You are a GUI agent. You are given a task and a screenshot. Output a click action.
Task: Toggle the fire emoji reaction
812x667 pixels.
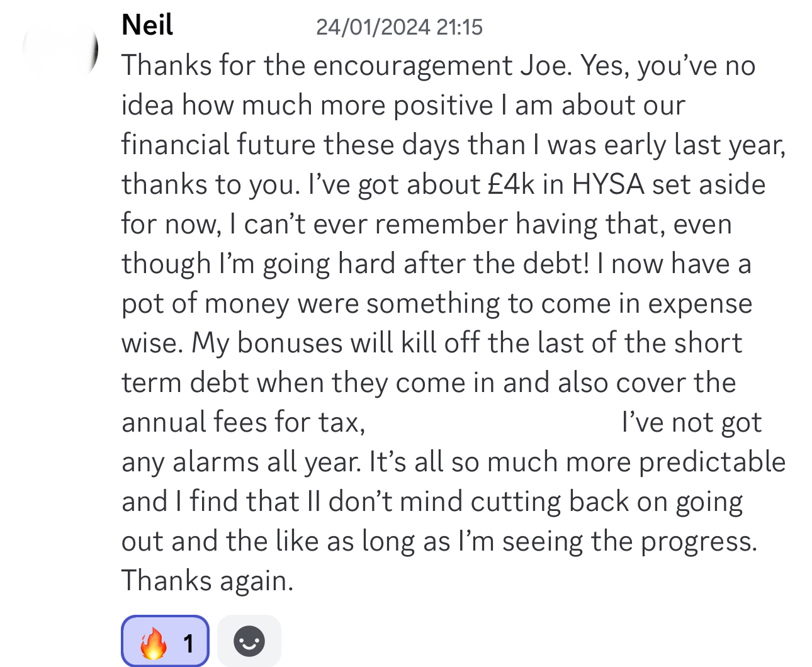click(154, 642)
